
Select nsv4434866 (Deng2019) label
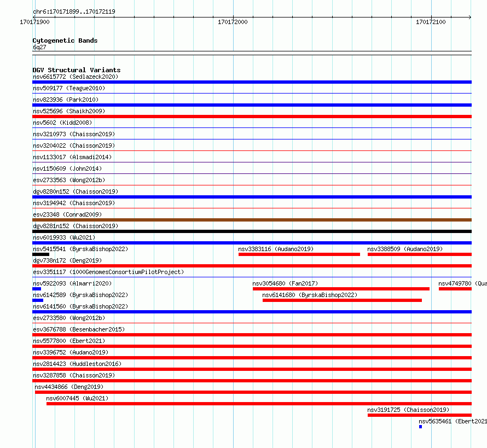pyautogui.click(x=69, y=387)
